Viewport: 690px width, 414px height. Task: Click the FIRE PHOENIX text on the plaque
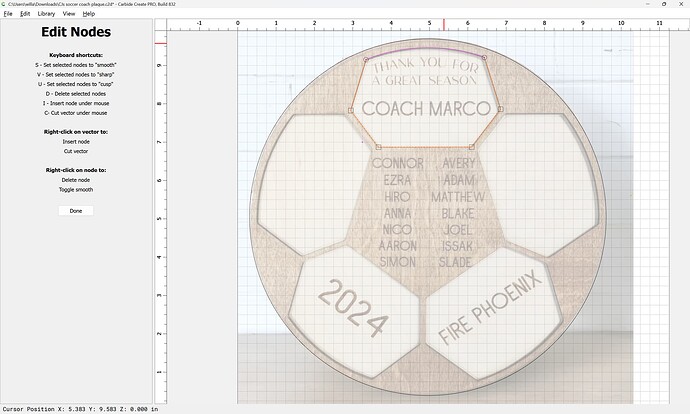(490, 307)
